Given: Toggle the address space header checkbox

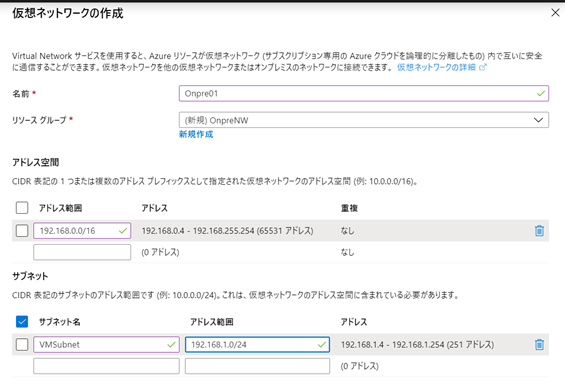Looking at the screenshot, I should [x=22, y=208].
